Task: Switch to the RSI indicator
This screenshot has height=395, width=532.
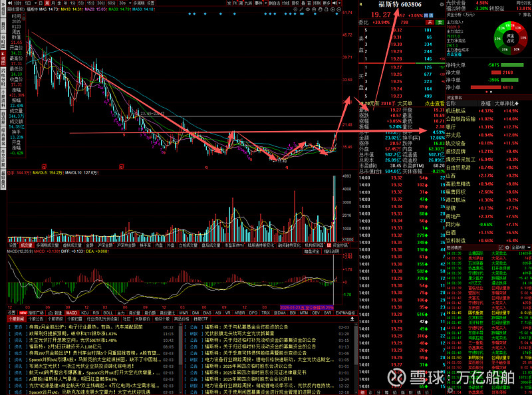Action: [x=96, y=313]
